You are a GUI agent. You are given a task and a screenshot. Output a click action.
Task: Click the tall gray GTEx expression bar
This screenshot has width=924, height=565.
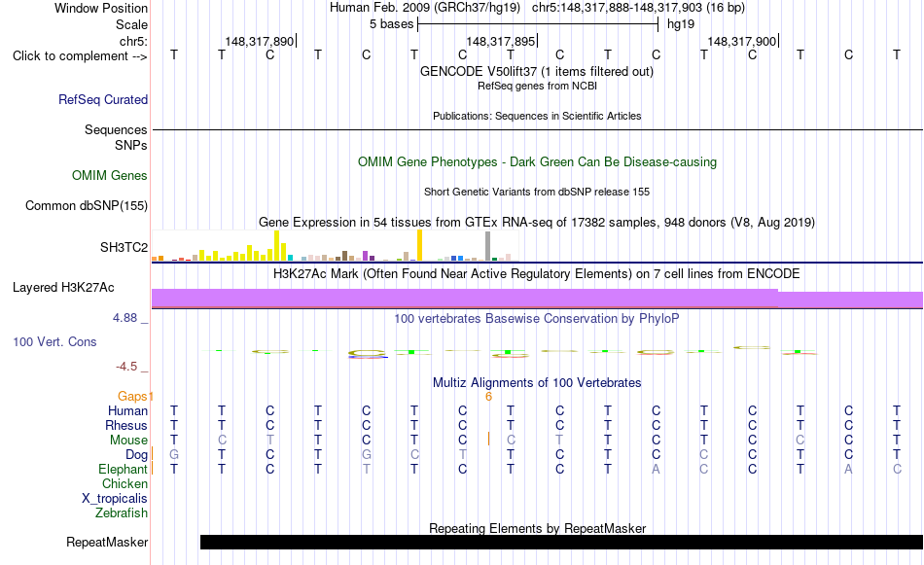tap(488, 246)
